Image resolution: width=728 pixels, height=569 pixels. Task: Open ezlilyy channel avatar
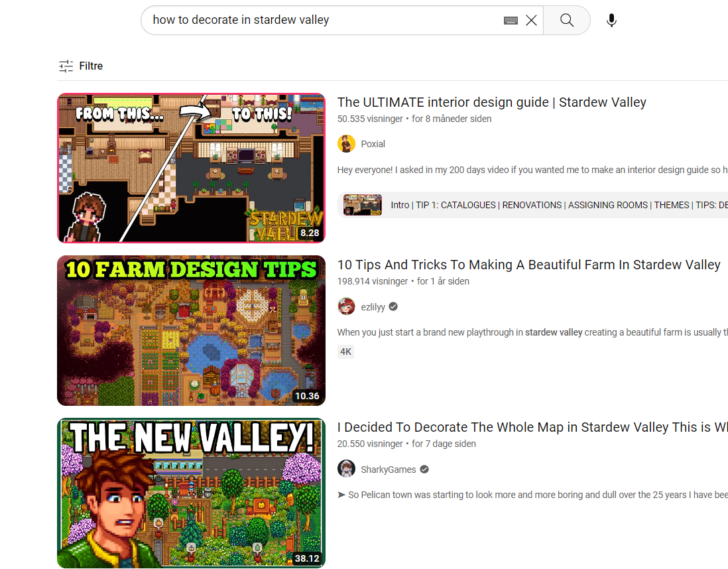point(346,306)
